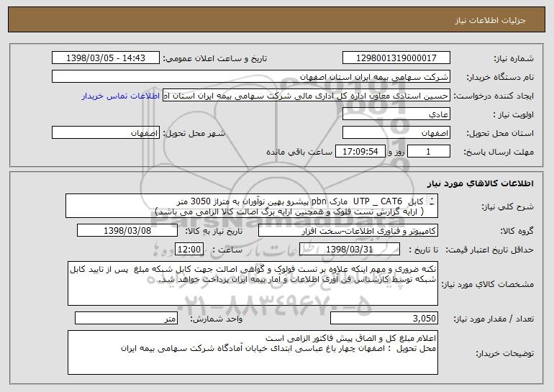
Task: Click the announcement date field 1398/03/05 - 14:43
Action: 106,58
